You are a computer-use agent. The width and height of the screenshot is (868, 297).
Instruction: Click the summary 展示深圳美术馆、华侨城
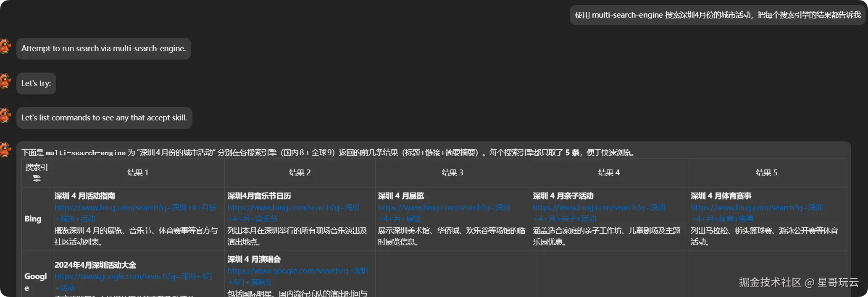point(452,236)
